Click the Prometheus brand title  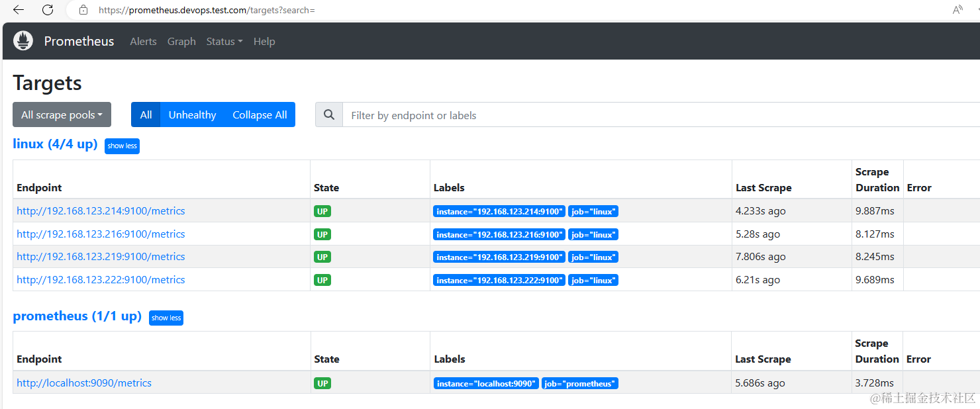(x=79, y=41)
